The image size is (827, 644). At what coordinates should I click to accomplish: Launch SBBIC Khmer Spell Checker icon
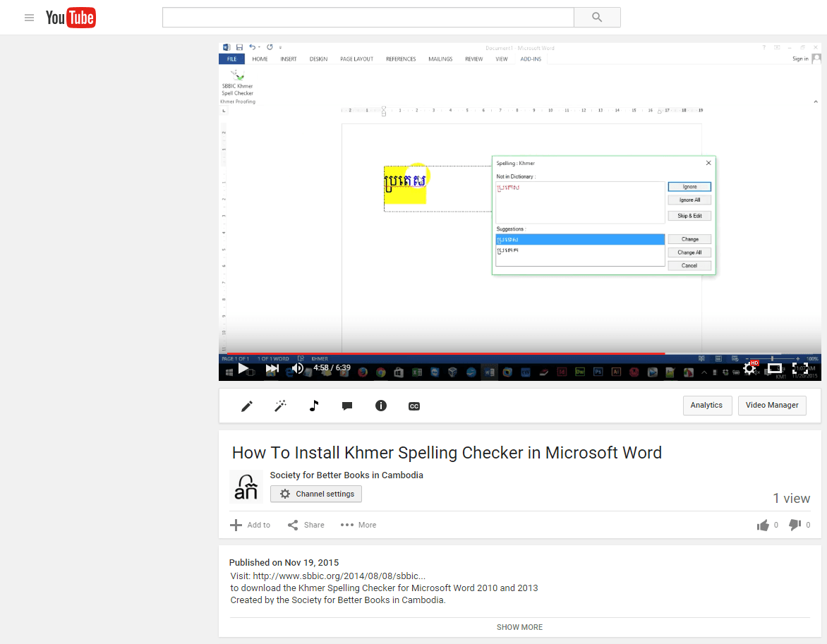pyautogui.click(x=237, y=83)
